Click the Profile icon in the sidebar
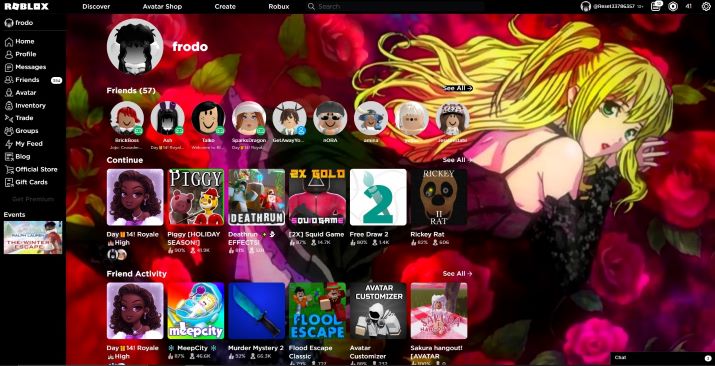 click(x=9, y=54)
